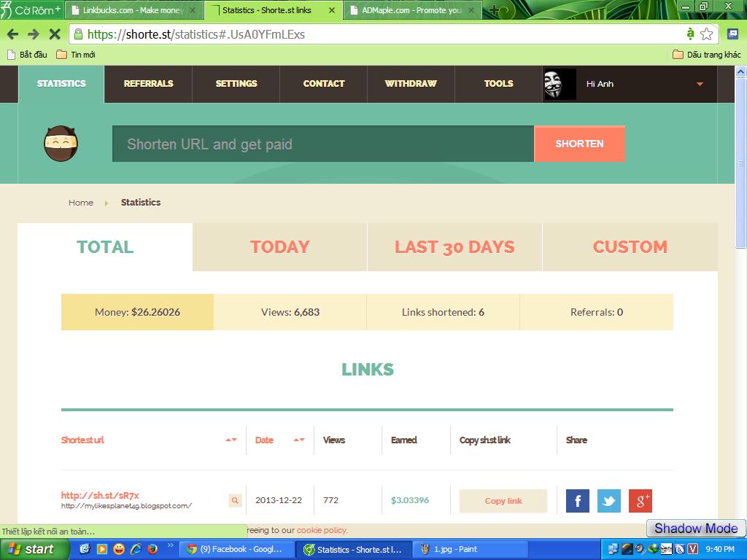Open the Dấu trang khác bookmarks folder

pyautogui.click(x=707, y=55)
